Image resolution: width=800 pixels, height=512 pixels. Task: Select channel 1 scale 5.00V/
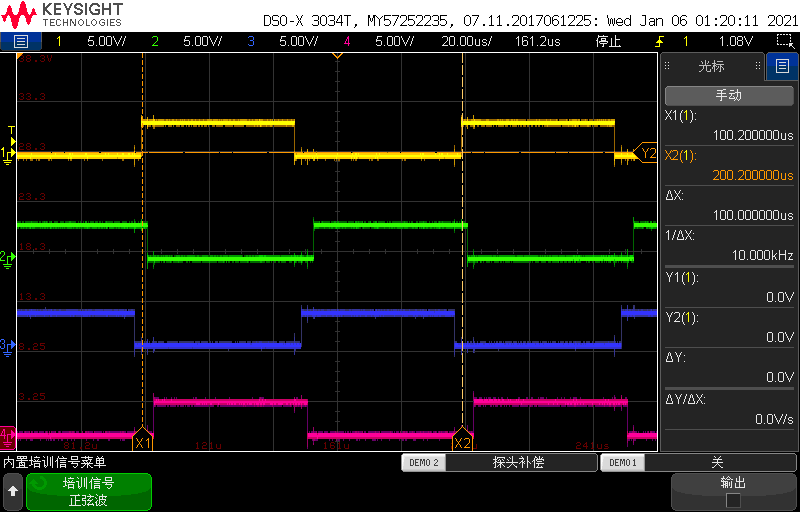106,41
